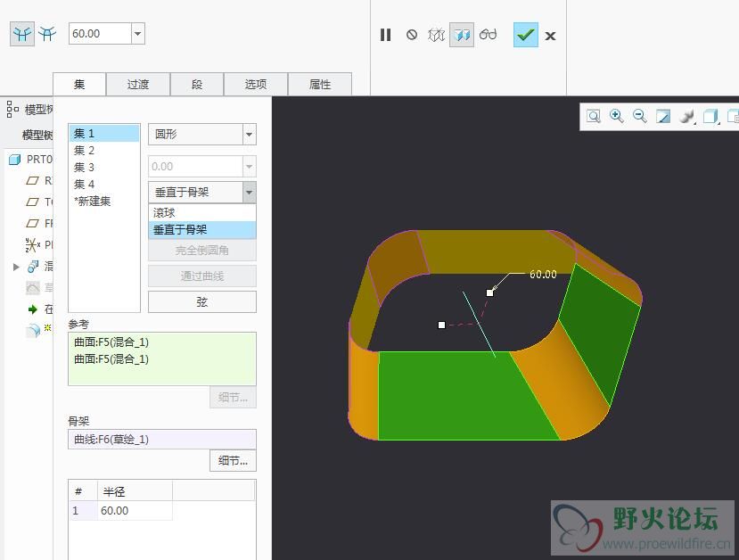The width and height of the screenshot is (739, 560).
Task: Click row number 1 in radius table
Action: click(x=84, y=511)
